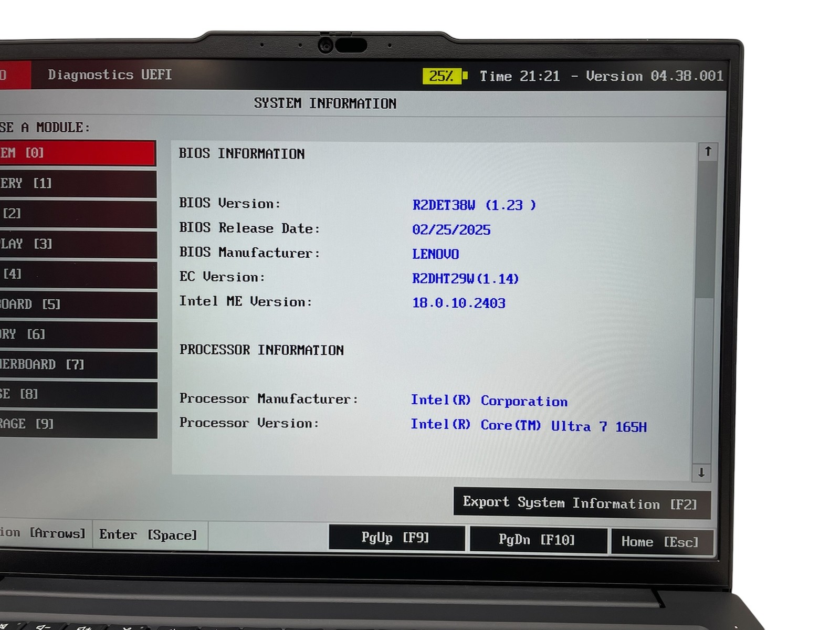Click the PgUp [F9] button

tap(396, 538)
